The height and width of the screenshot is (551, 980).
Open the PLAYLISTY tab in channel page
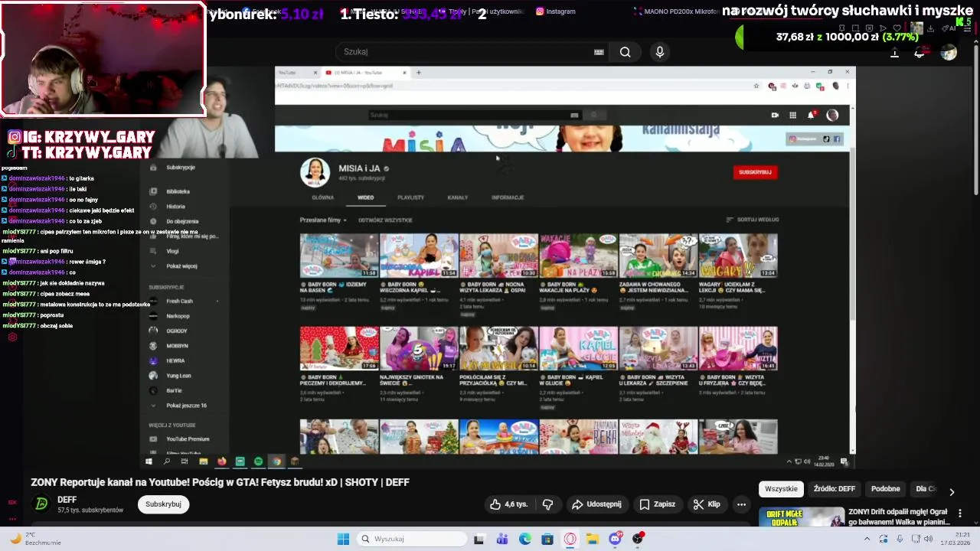click(x=410, y=197)
